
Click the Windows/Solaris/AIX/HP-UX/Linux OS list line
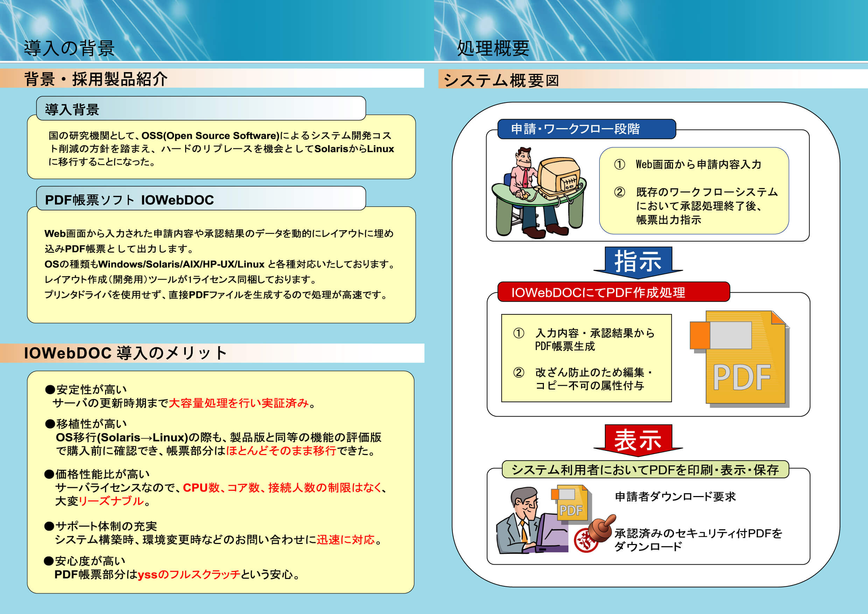pos(219,264)
